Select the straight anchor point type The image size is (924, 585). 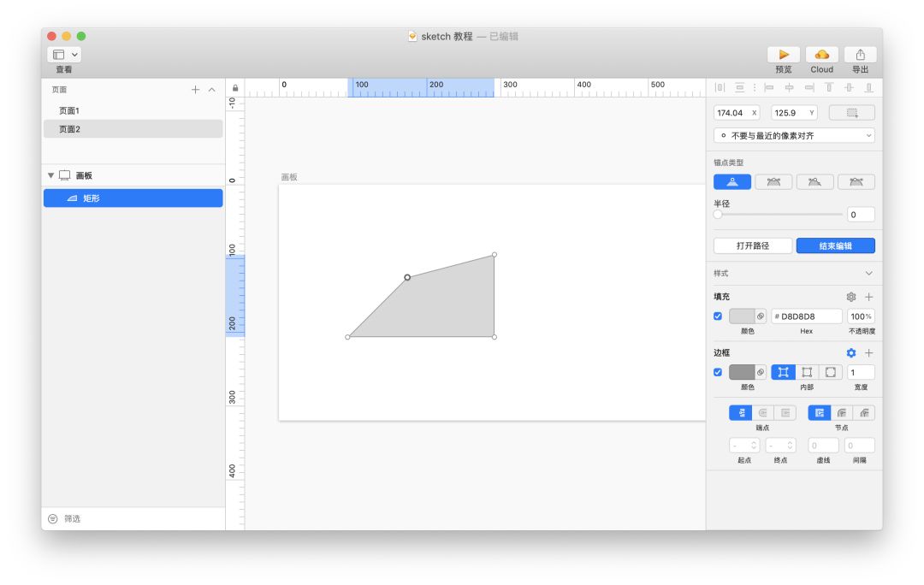pos(731,182)
